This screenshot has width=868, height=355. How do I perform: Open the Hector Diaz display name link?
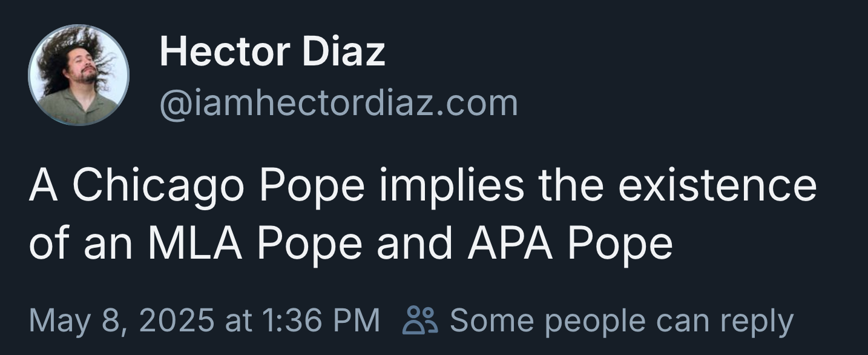[272, 51]
